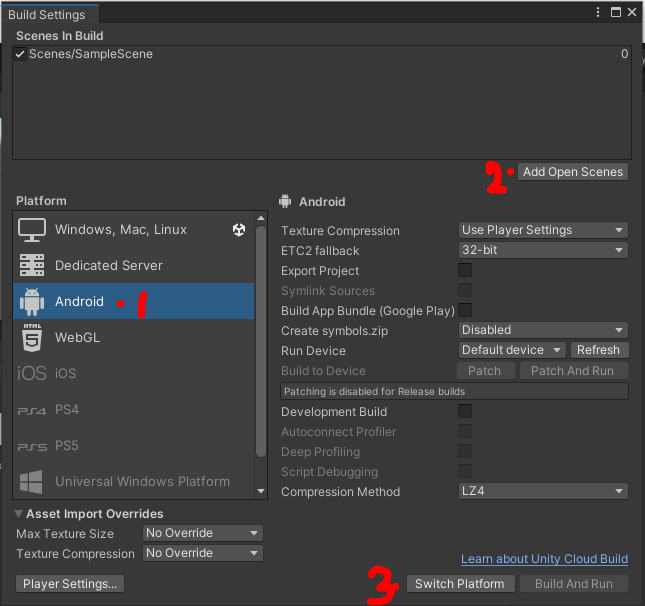645x606 pixels.
Task: Click the Universal Windows Platform logo icon
Action: click(x=31, y=482)
